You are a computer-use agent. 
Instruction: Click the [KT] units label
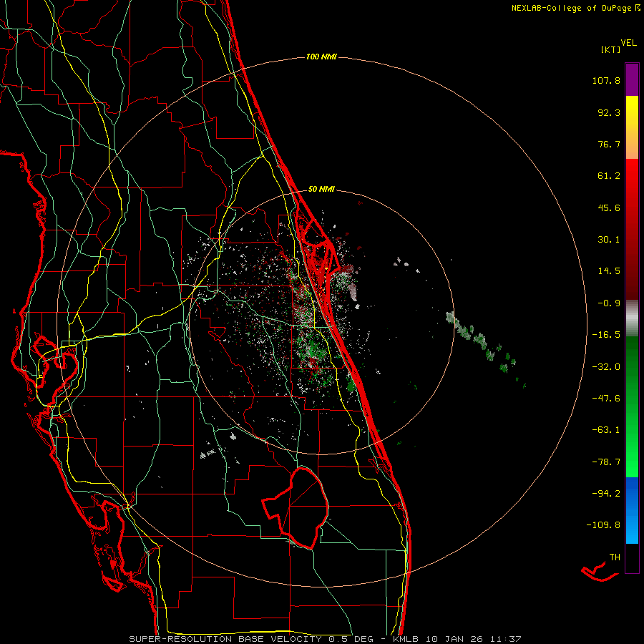coord(611,49)
